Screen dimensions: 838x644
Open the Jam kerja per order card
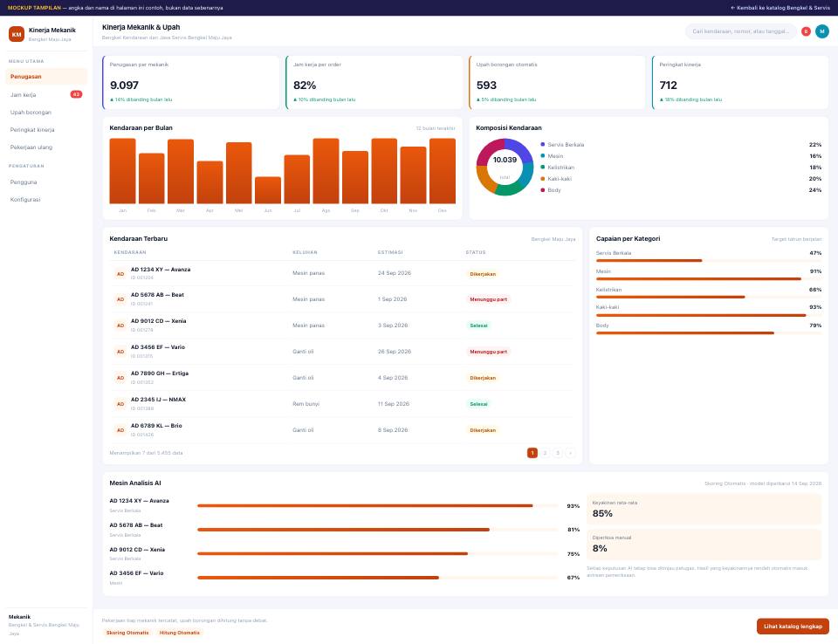click(374, 82)
